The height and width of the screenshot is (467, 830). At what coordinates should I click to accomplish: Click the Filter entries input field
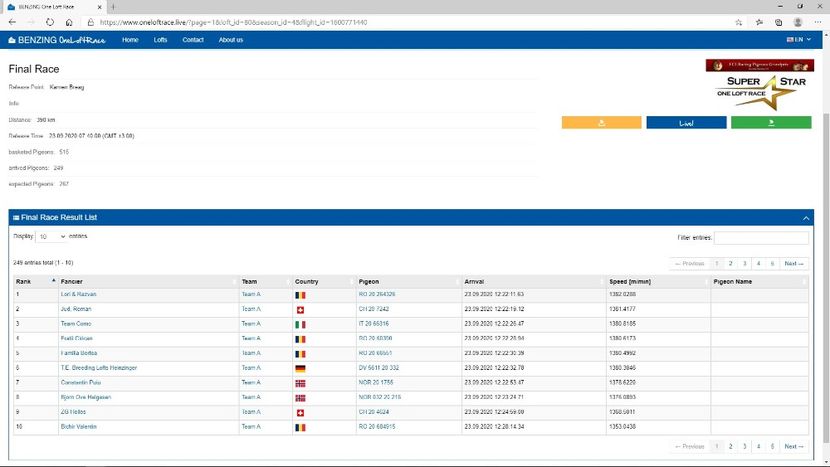tap(760, 238)
